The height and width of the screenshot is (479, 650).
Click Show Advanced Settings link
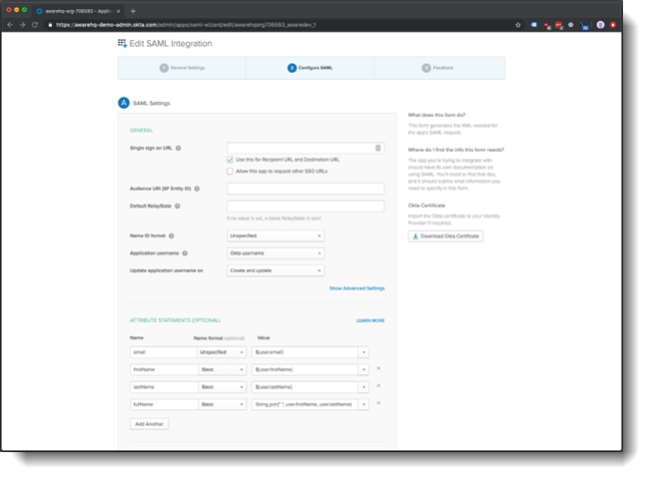point(356,288)
